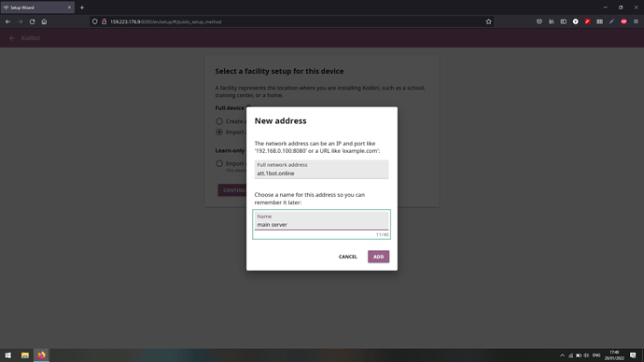Screen dimensions: 644x362
Task: Click the Firefox taskbar icon
Action: 41,355
